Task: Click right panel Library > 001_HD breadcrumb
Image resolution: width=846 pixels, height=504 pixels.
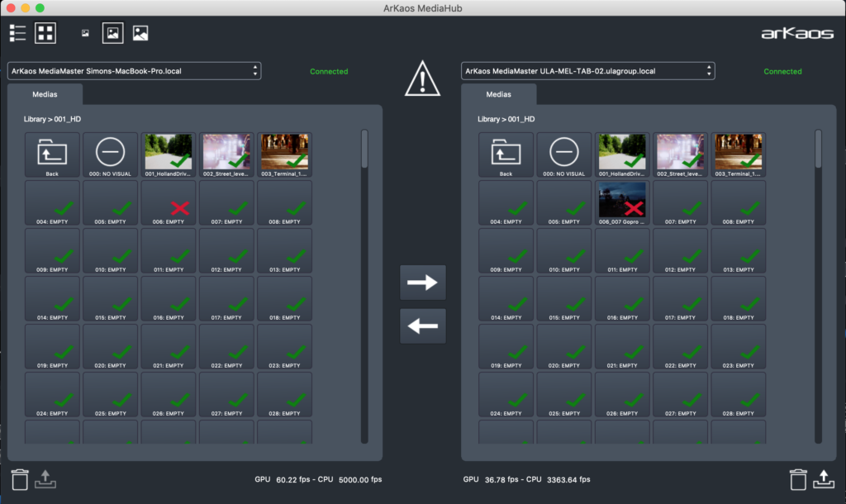Action: point(506,119)
